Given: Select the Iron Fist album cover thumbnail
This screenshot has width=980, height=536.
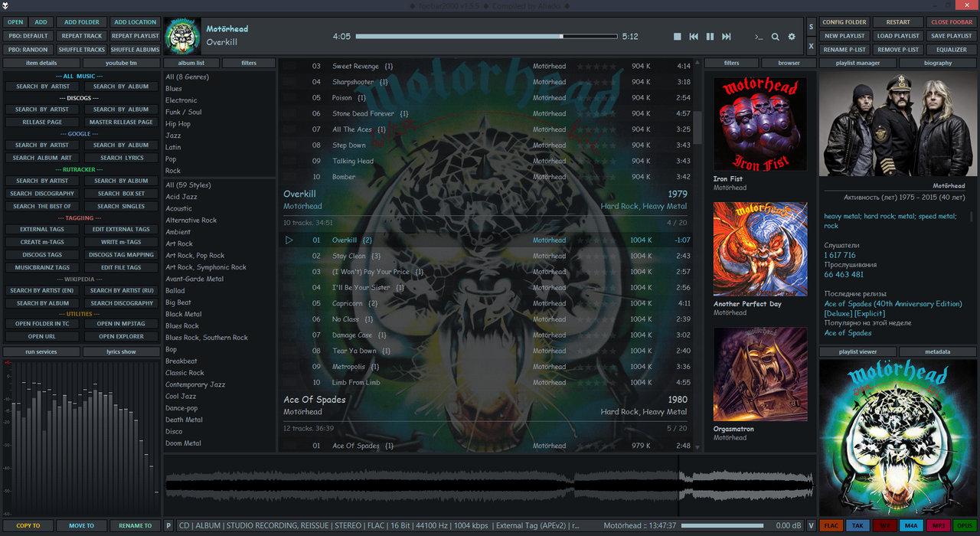Looking at the screenshot, I should pos(759,124).
